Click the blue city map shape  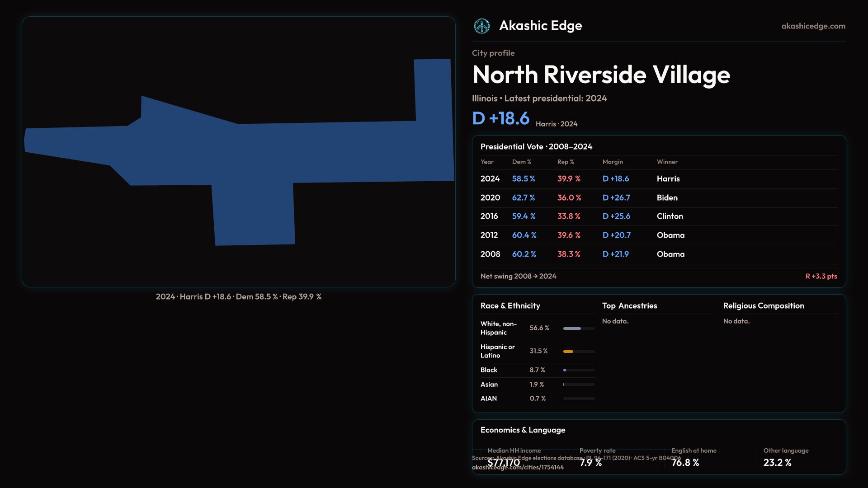click(271, 154)
